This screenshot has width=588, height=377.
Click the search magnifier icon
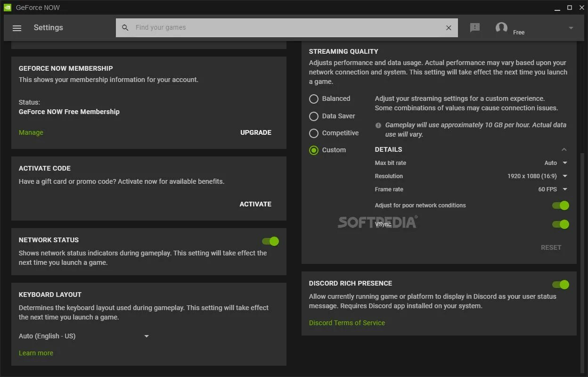125,28
